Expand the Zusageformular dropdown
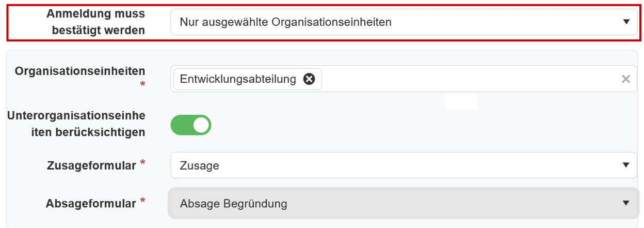 click(x=404, y=165)
